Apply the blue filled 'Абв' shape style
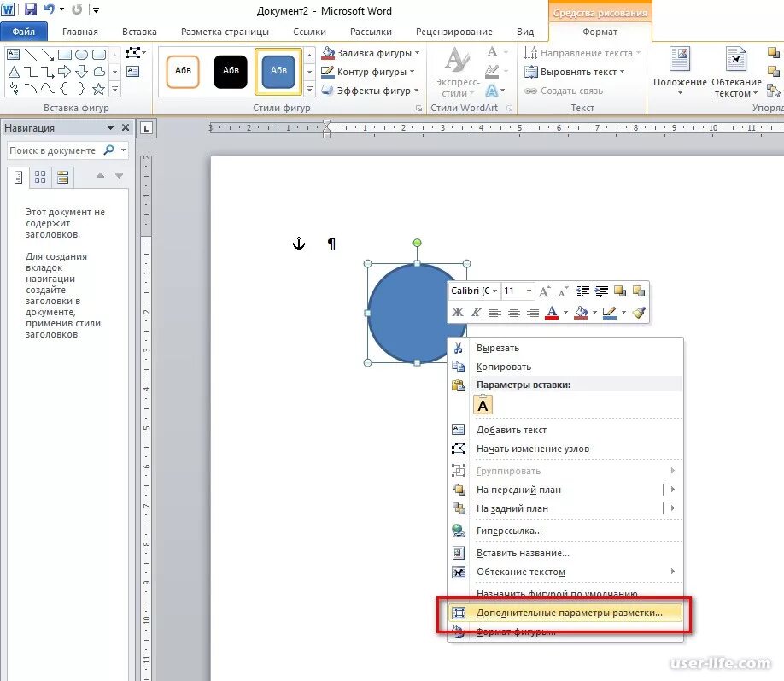This screenshot has width=784, height=681. coord(278,71)
